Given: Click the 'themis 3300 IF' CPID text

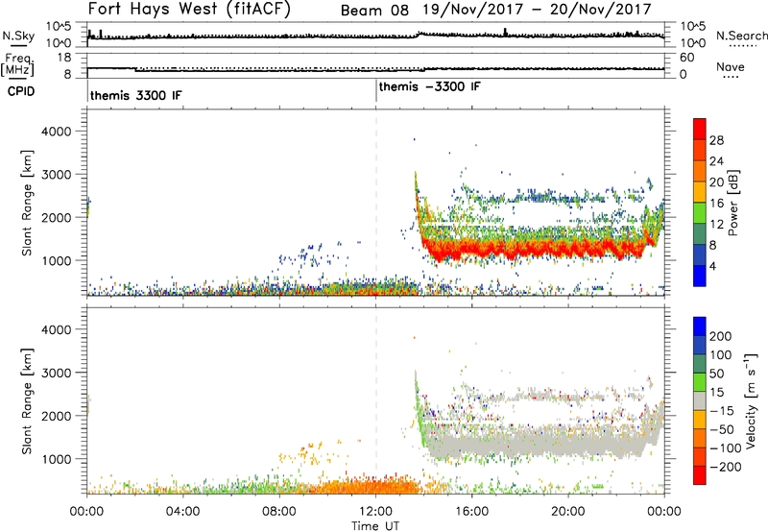Looking at the screenshot, I should 135,95.
